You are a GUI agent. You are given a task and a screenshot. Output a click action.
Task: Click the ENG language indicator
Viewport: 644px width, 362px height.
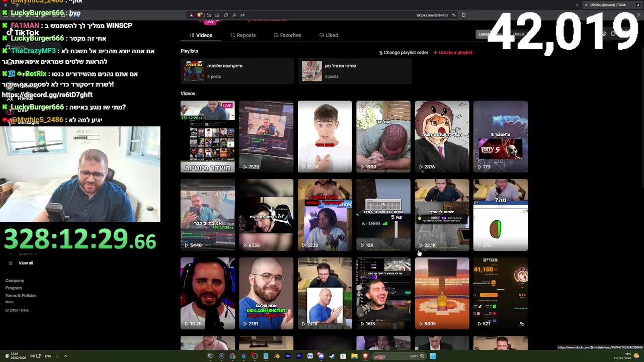(x=48, y=356)
